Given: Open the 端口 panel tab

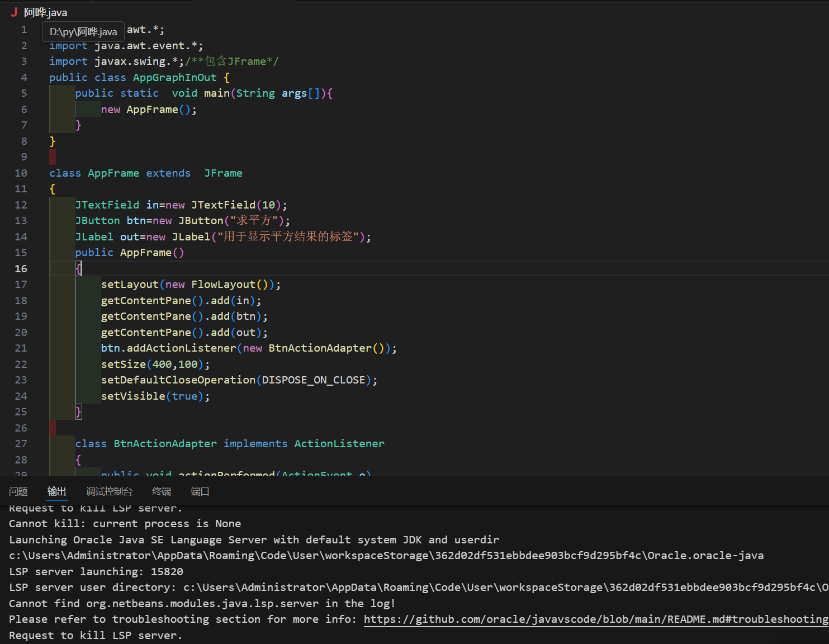Looking at the screenshot, I should 200,491.
